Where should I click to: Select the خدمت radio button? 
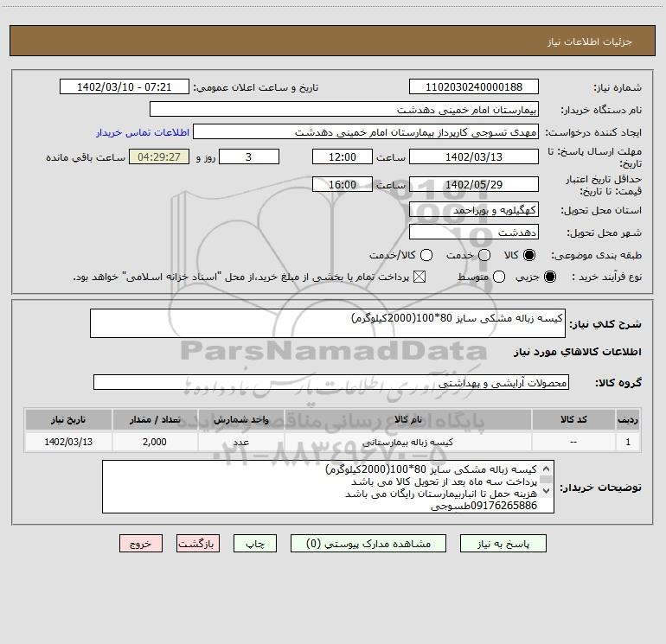tap(484, 255)
